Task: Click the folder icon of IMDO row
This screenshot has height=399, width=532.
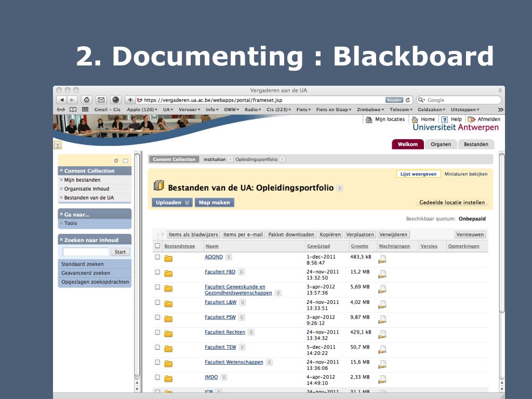Action: pos(168,379)
